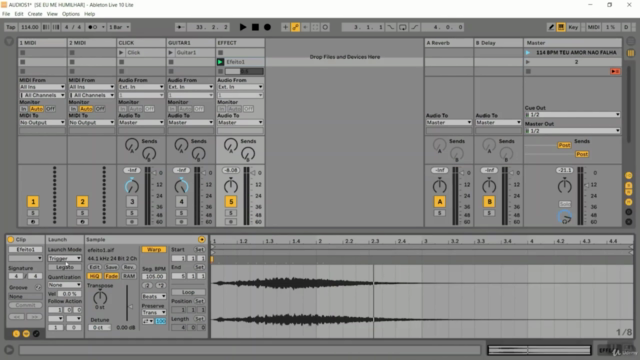640x360 pixels.
Task: Open Audio To Master on A Reverb
Action: click(x=449, y=122)
